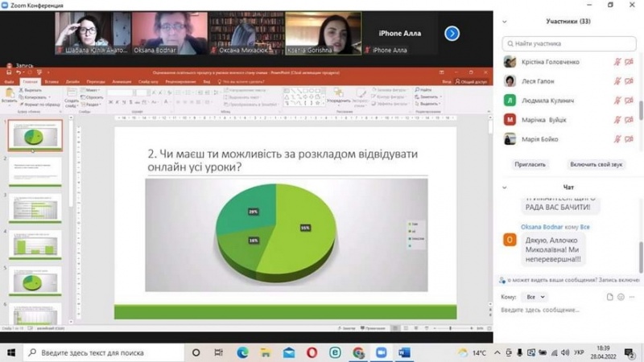Open the emoji picker in chat
The width and height of the screenshot is (644, 362).
pyautogui.click(x=622, y=297)
